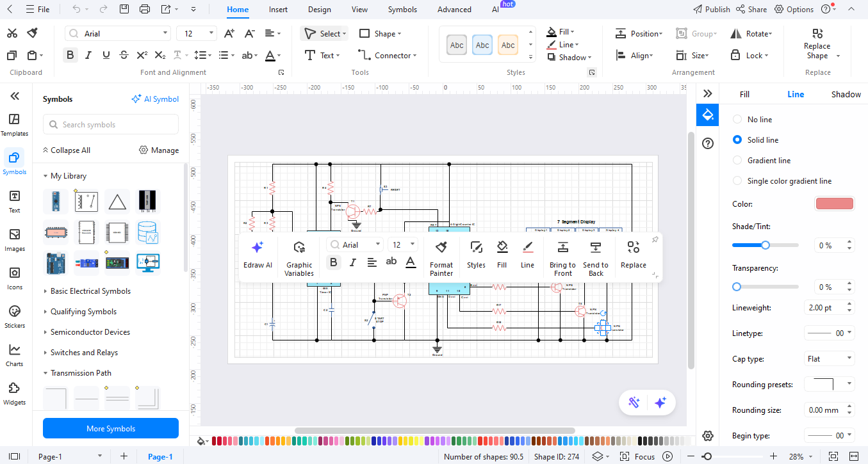The image size is (868, 464).
Task: Click the Cut scissors icon
Action: [13, 33]
